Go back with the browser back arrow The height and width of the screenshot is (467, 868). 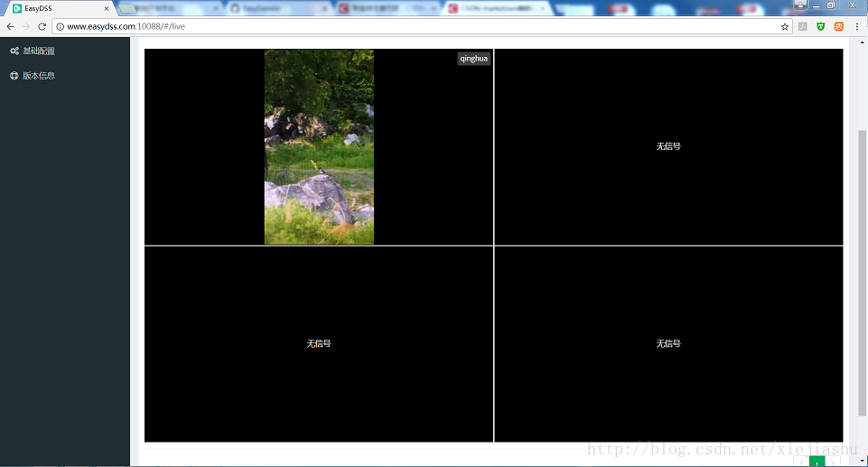coord(11,26)
